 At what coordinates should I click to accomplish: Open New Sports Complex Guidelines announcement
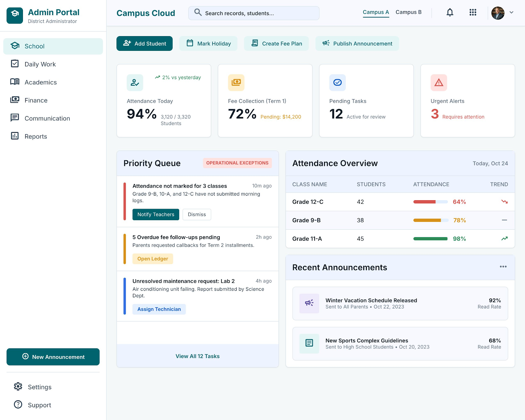pyautogui.click(x=400, y=344)
